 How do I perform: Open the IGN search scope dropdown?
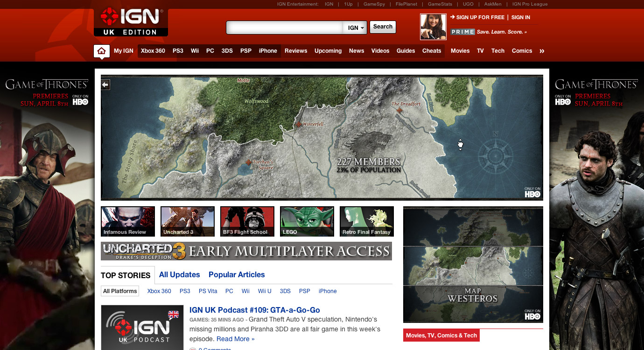click(x=356, y=28)
